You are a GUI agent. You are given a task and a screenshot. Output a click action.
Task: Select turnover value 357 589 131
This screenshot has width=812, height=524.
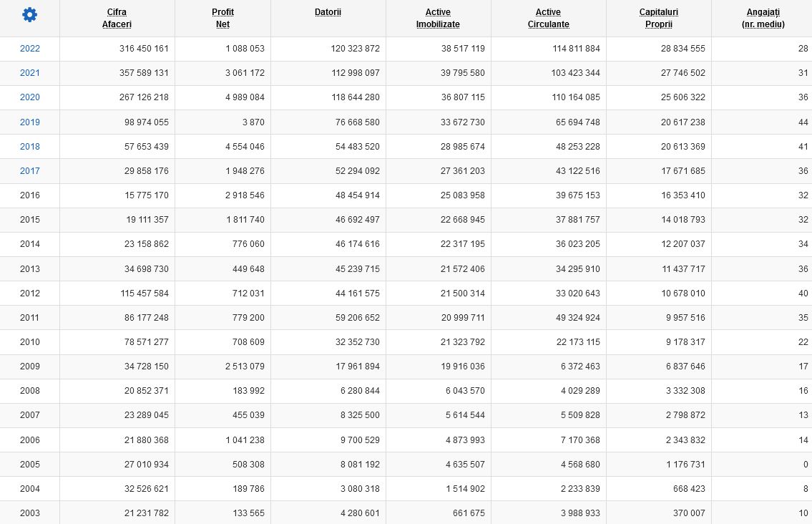(x=144, y=73)
